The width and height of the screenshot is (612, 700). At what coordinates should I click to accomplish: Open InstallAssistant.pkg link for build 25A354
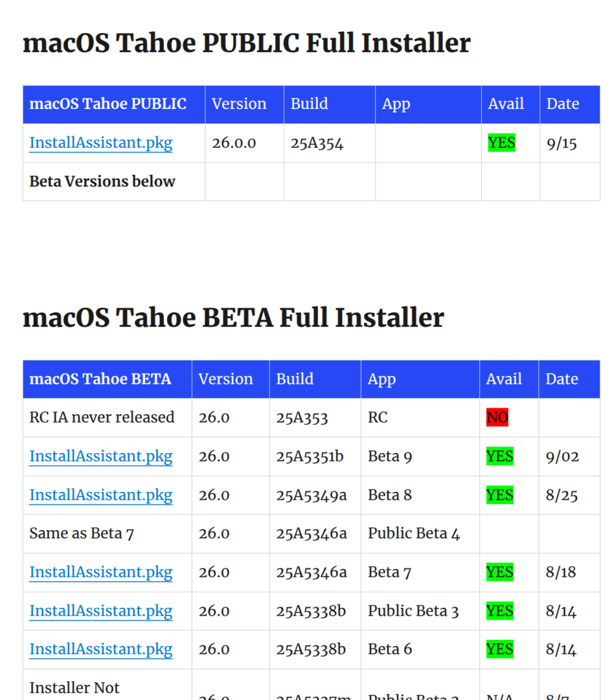tap(101, 143)
